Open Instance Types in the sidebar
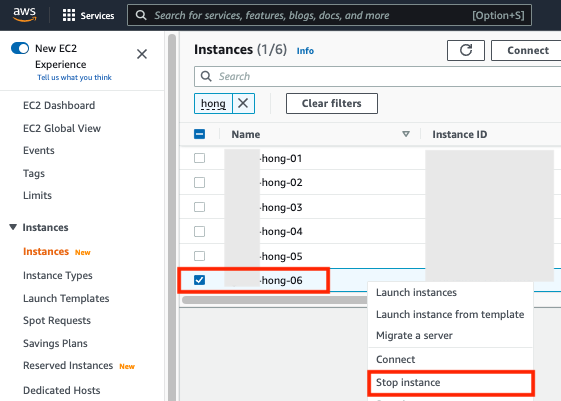 58,275
